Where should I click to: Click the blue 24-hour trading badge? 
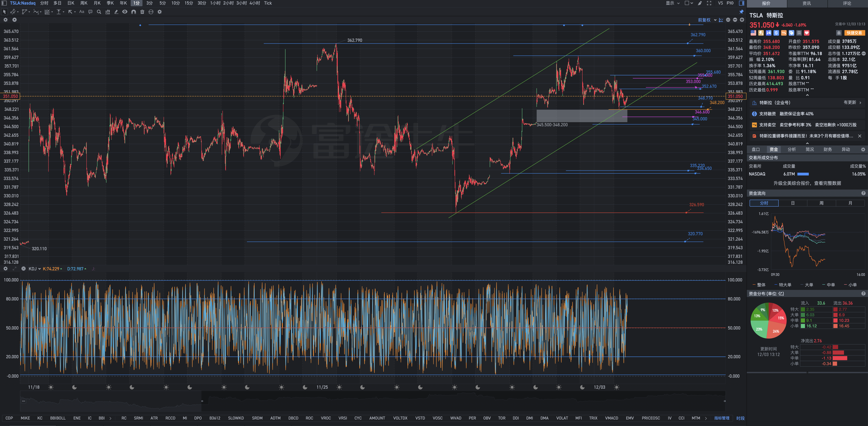pos(769,33)
